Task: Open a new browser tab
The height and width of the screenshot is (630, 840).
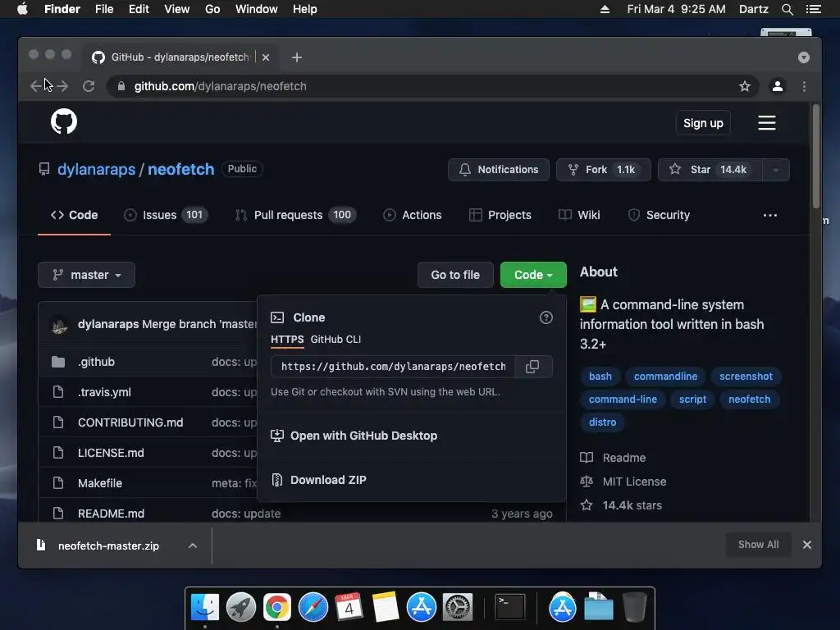Action: coord(297,57)
